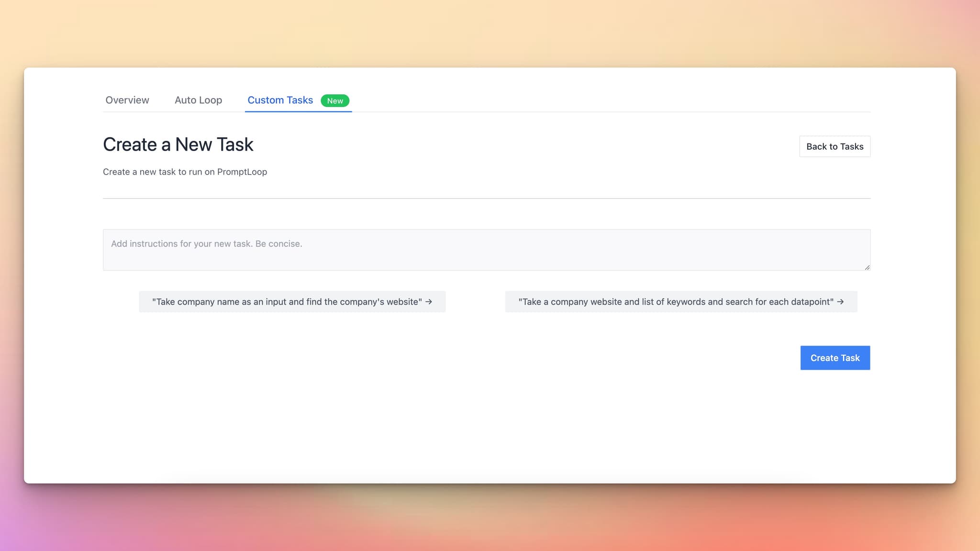980x551 pixels.
Task: Submit the new task with Create Task
Action: (835, 357)
